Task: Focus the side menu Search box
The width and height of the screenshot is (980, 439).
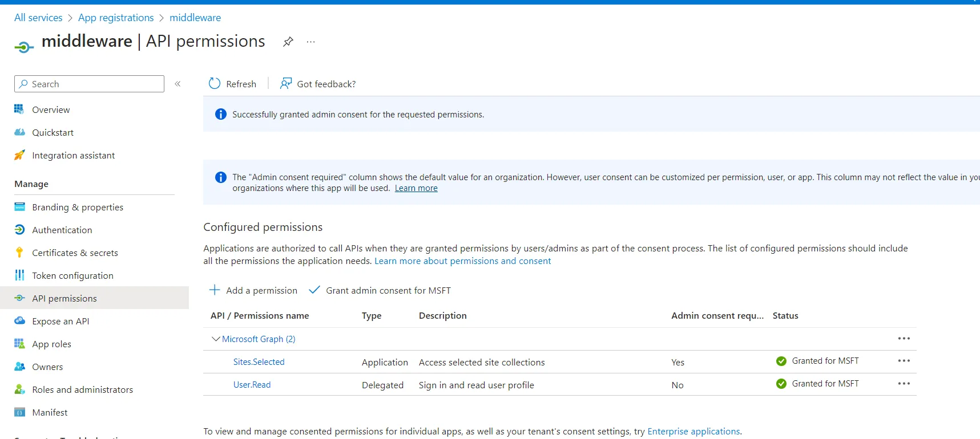Action: point(89,84)
